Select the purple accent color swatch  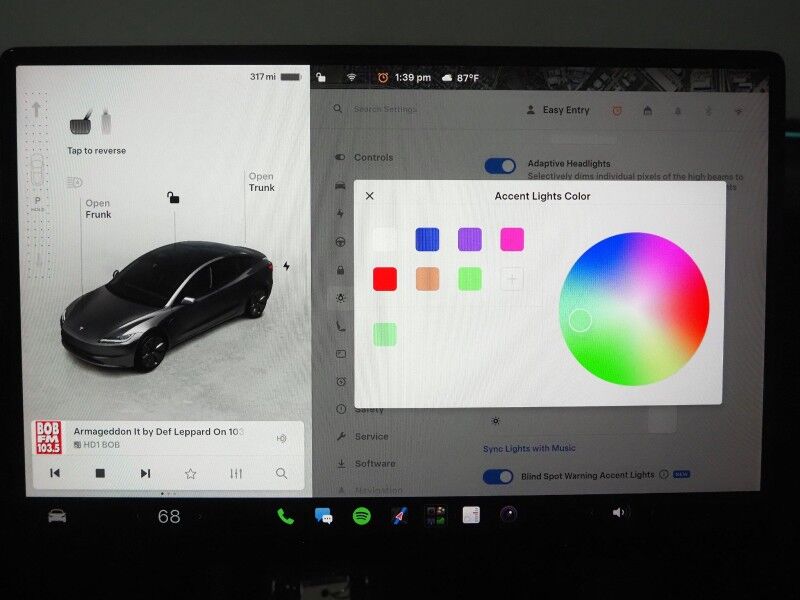click(x=470, y=239)
